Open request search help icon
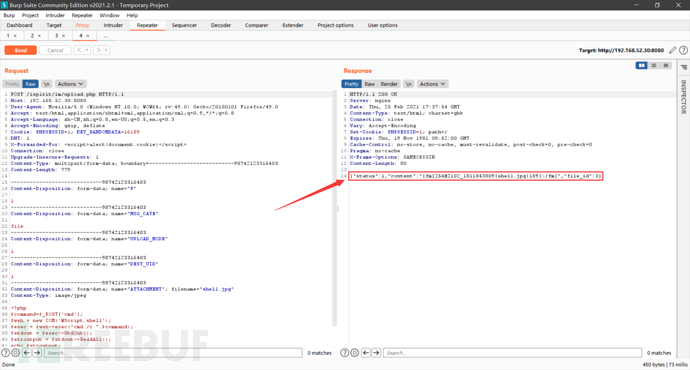 [5, 353]
